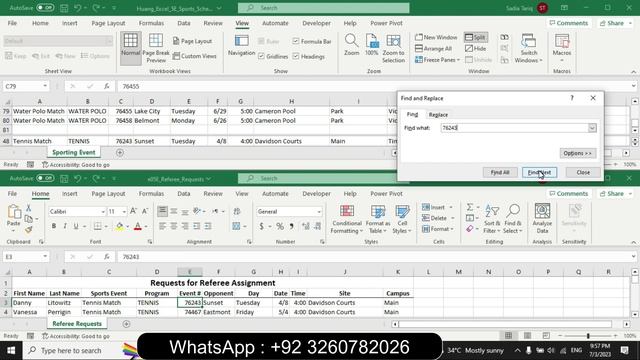Open View tab in lower window
The width and height of the screenshot is (640, 360).
tap(242, 193)
